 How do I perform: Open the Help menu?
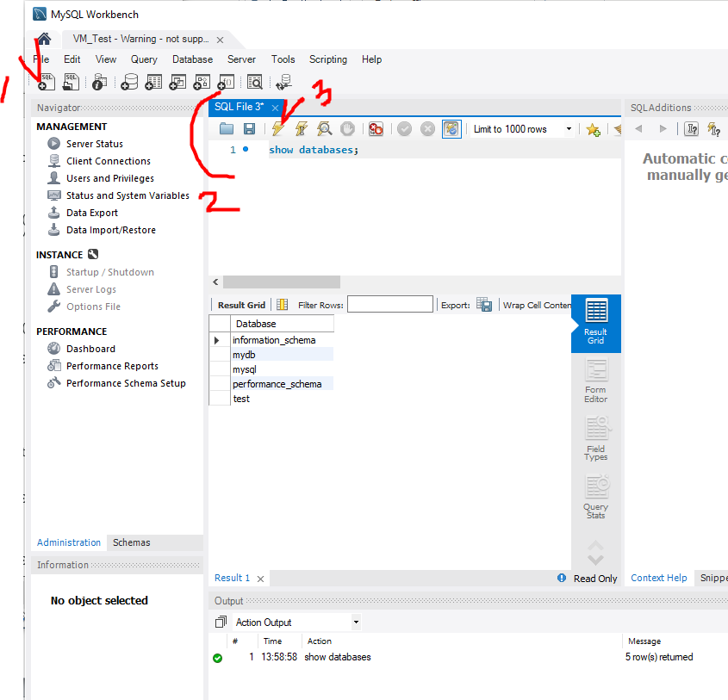coord(371,59)
